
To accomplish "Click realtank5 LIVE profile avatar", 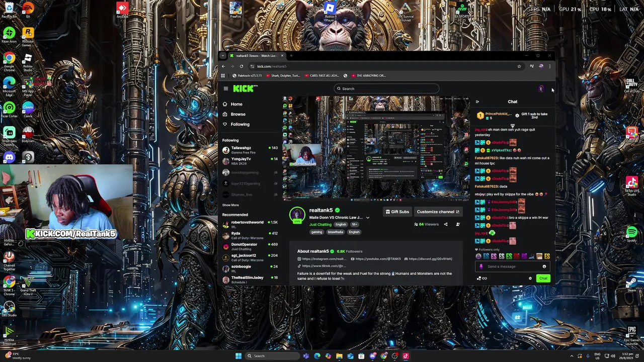I will coord(297,215).
